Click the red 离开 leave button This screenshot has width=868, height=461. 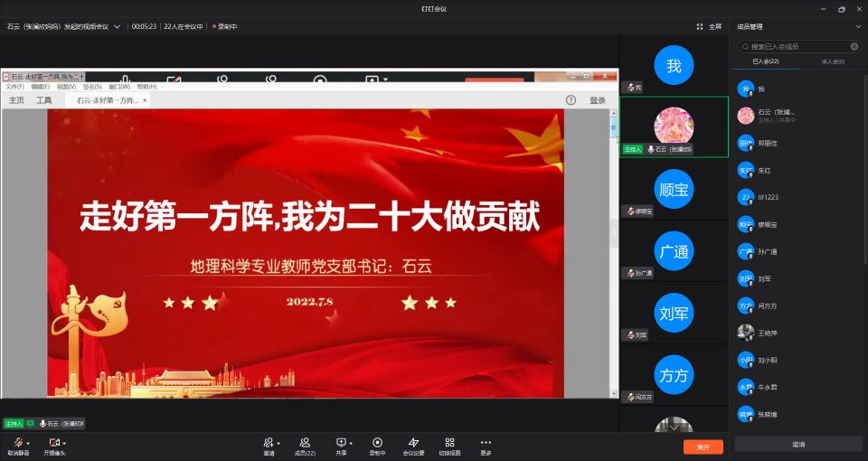pos(703,447)
